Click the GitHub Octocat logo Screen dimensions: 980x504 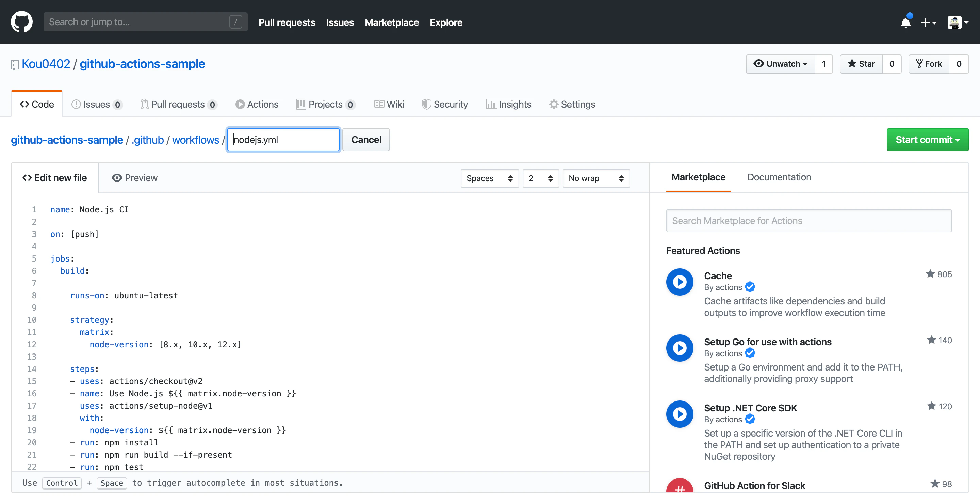click(x=22, y=22)
